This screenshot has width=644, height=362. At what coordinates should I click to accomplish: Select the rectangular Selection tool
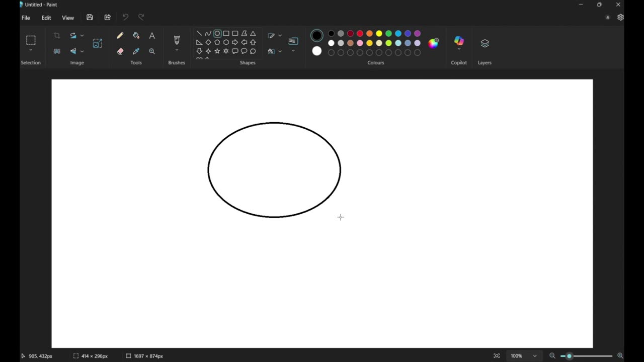31,40
